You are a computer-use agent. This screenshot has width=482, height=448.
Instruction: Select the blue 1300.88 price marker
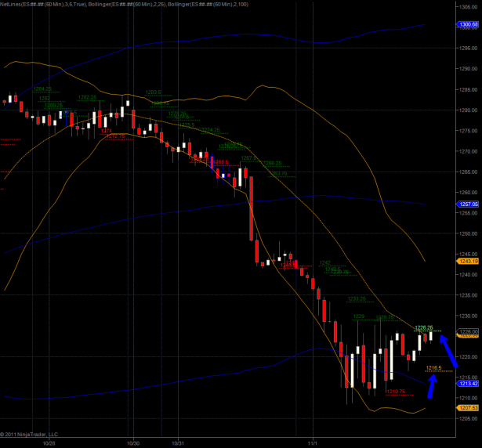click(x=467, y=25)
